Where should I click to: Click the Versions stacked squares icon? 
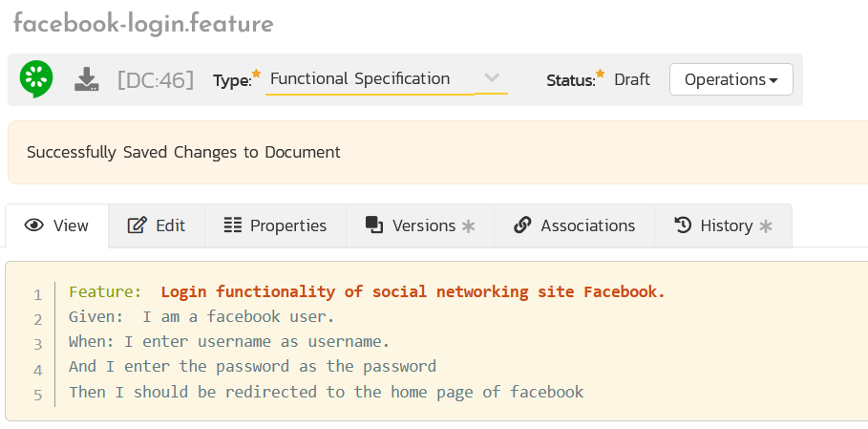[x=374, y=225]
